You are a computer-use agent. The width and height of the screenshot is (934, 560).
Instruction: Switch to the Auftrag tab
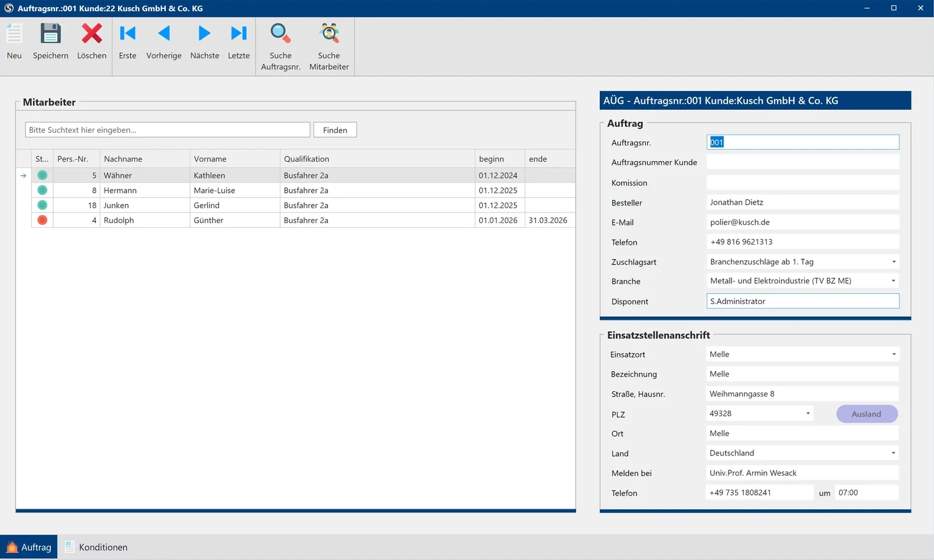point(29,547)
